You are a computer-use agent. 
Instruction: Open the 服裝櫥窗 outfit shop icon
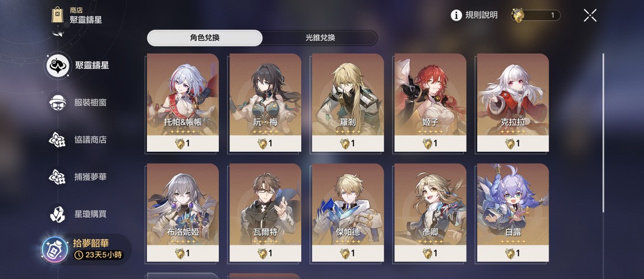58,103
